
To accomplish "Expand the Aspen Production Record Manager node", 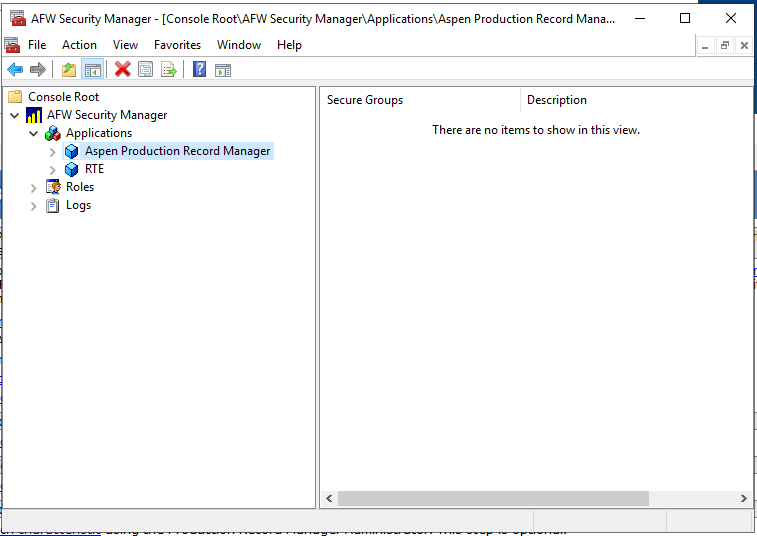I will [x=53, y=152].
